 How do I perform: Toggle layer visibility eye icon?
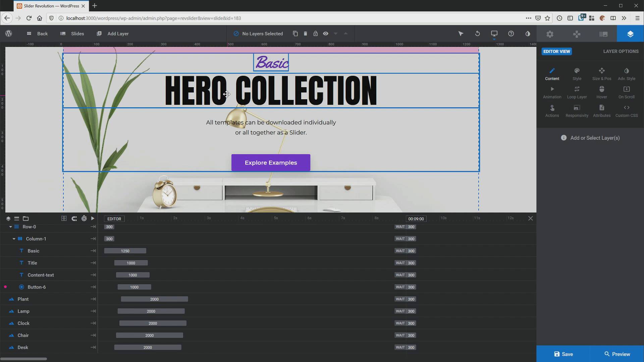pos(325,34)
